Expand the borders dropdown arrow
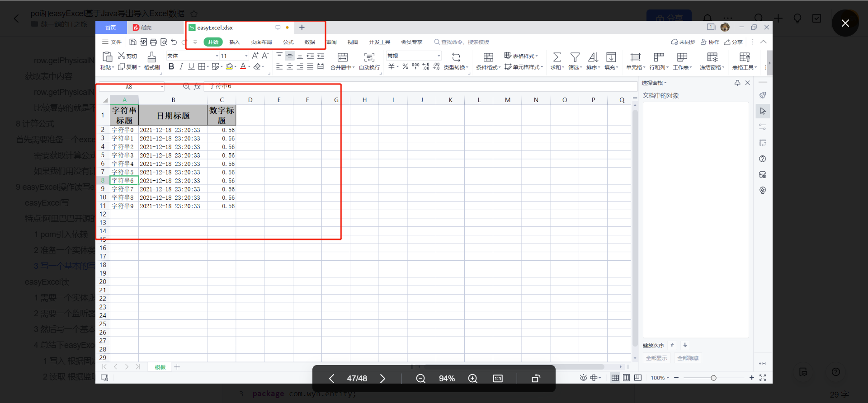The height and width of the screenshot is (403, 868). point(208,67)
